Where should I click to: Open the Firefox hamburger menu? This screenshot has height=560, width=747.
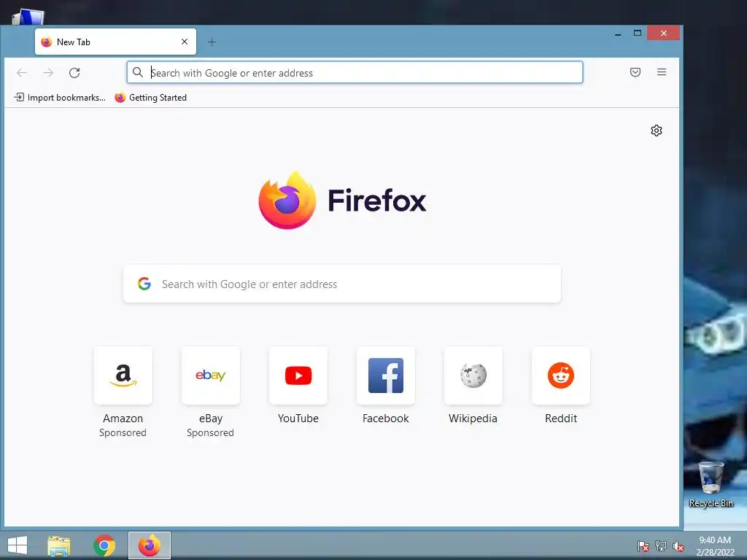[662, 72]
